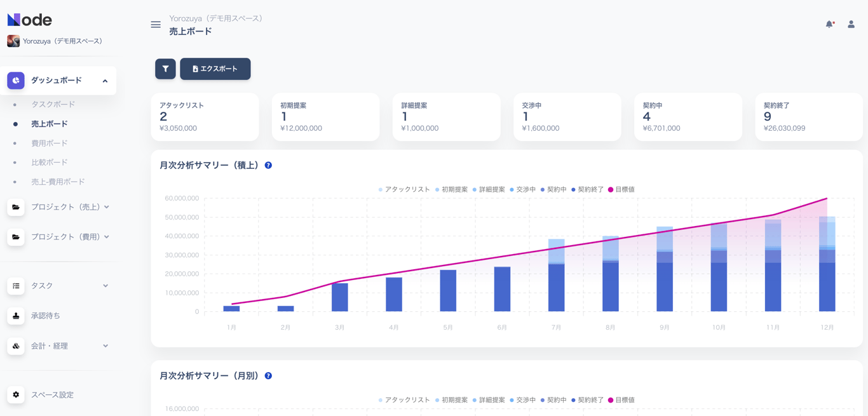Click the 契約終了 summary card

point(808,117)
